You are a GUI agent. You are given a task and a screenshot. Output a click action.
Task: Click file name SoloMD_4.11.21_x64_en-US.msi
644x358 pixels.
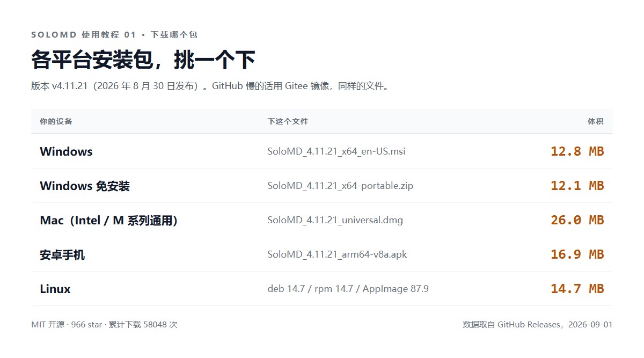coord(336,151)
